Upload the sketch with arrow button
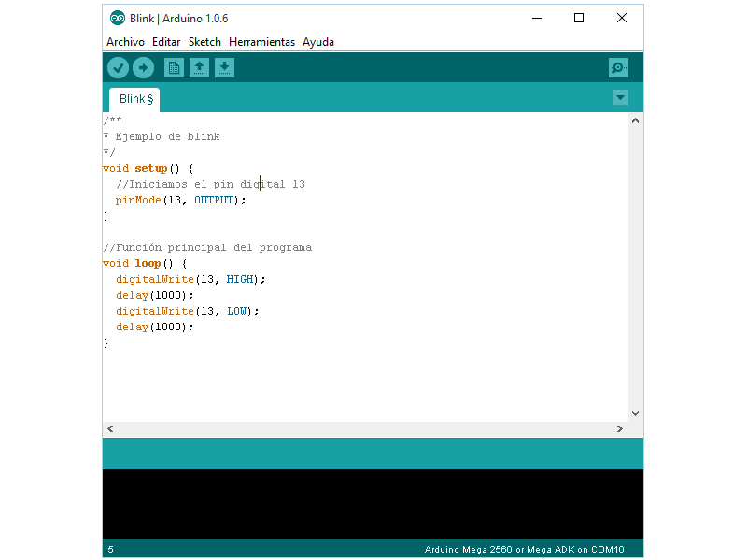The image size is (747, 560). pos(144,67)
